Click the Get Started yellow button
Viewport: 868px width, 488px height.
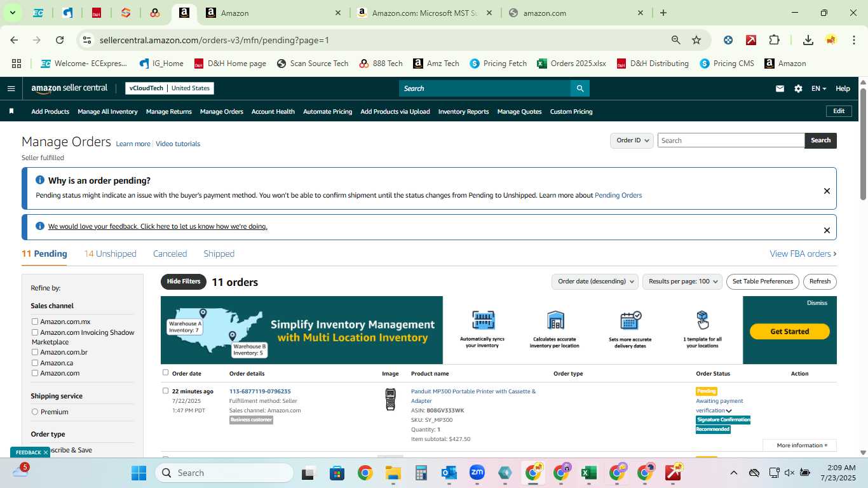[x=789, y=331]
